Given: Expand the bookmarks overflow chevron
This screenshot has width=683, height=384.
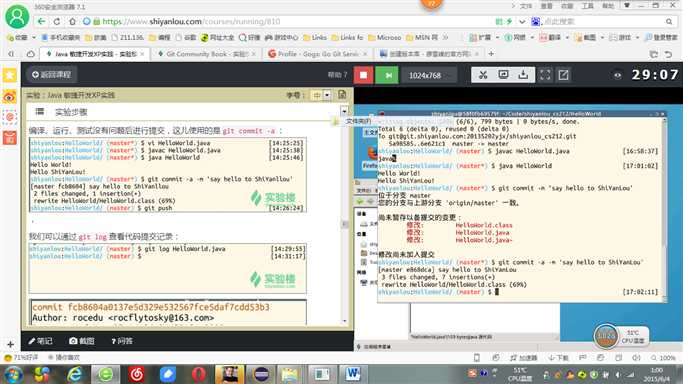Looking at the screenshot, I should coord(445,37).
